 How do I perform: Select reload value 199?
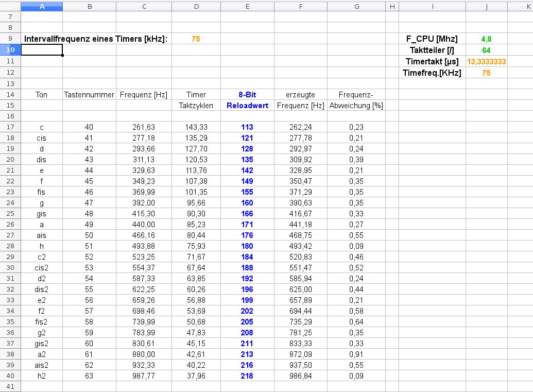click(247, 300)
